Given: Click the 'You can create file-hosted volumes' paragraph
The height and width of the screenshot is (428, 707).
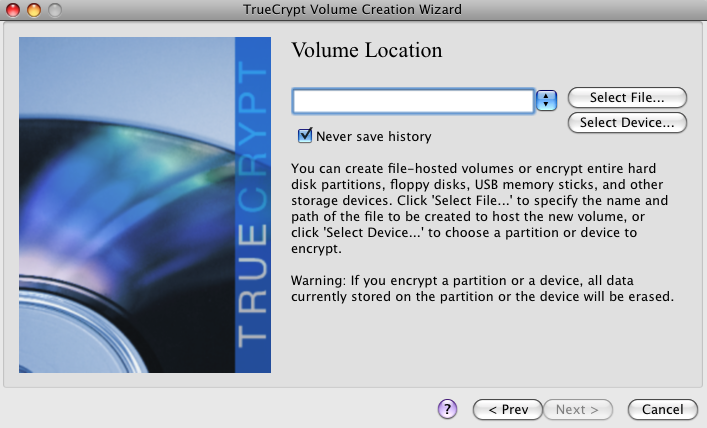Looking at the screenshot, I should tap(479, 208).
